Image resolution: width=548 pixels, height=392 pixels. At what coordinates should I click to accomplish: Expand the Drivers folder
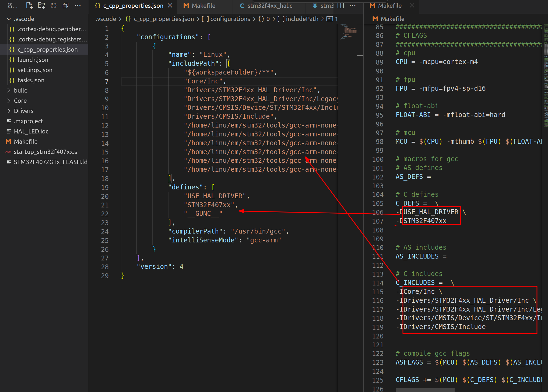[8, 111]
